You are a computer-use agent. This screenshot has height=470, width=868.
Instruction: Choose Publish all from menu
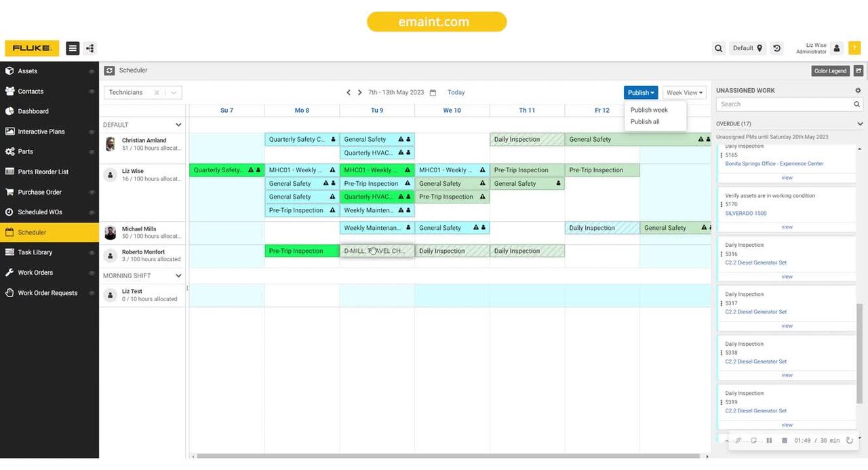point(645,122)
